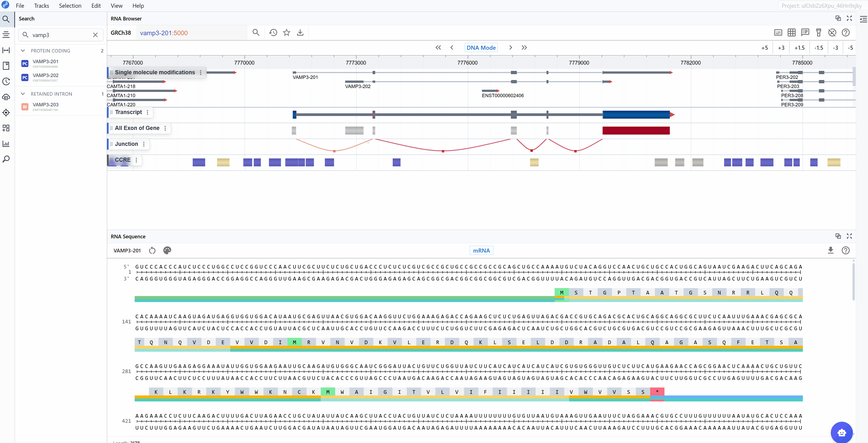
Task: Bookmark location with the star icon
Action: tap(286, 33)
